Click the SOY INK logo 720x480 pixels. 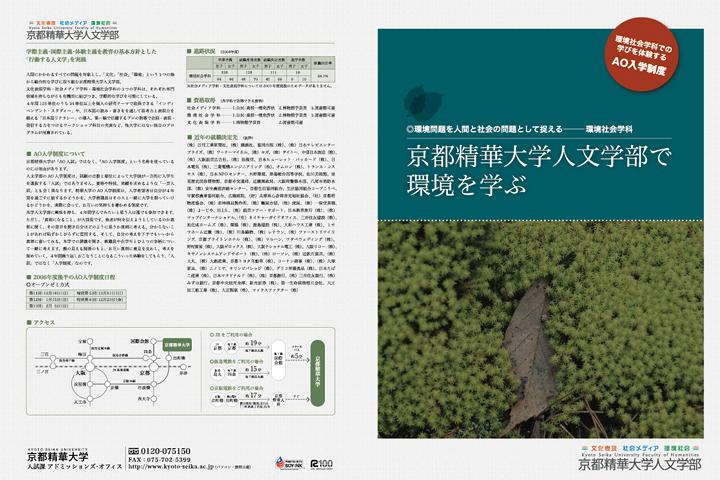tap(290, 463)
